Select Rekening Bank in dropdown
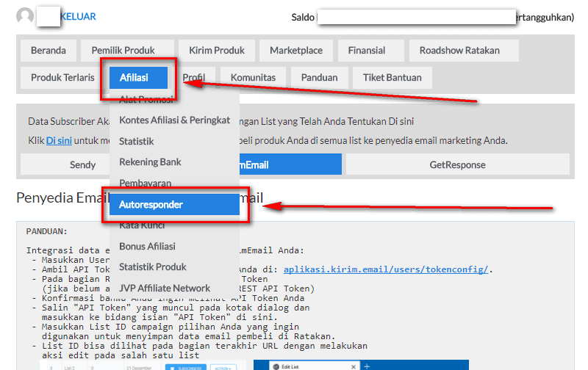Screen dimensions: 588x370 point(150,162)
